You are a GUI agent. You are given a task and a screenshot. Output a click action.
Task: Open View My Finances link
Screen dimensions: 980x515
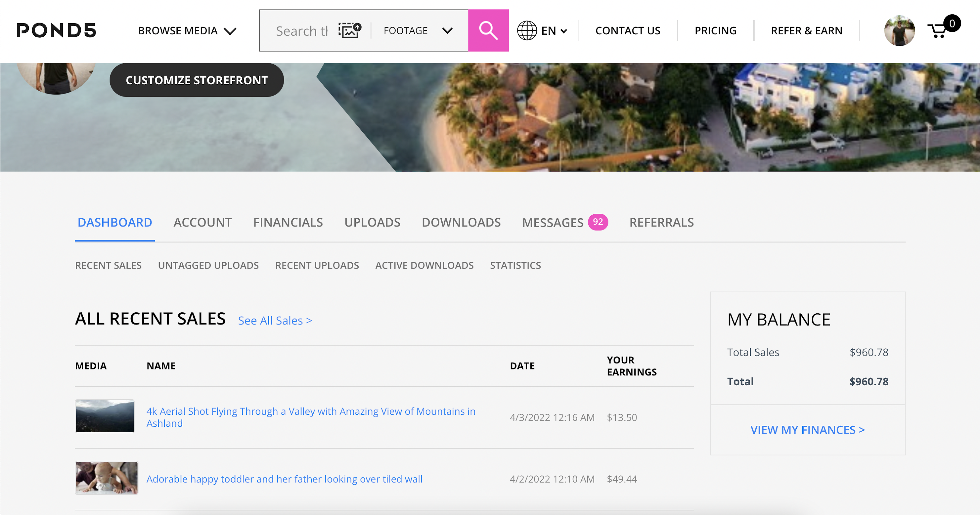(807, 430)
